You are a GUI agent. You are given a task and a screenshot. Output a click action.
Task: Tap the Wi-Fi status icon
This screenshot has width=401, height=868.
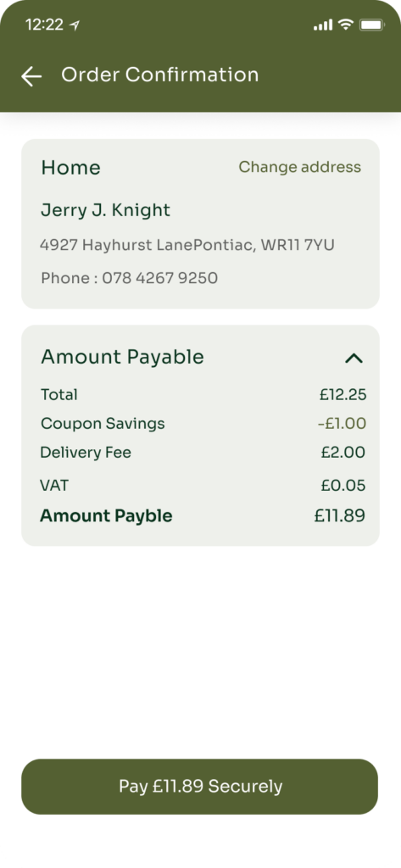click(x=346, y=25)
